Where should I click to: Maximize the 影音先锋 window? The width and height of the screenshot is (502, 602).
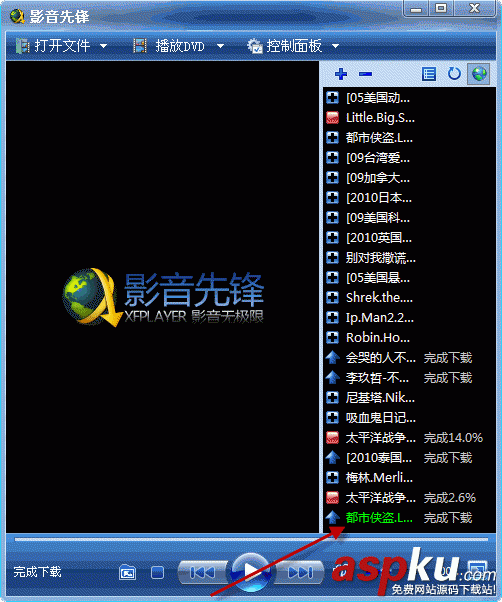441,8
